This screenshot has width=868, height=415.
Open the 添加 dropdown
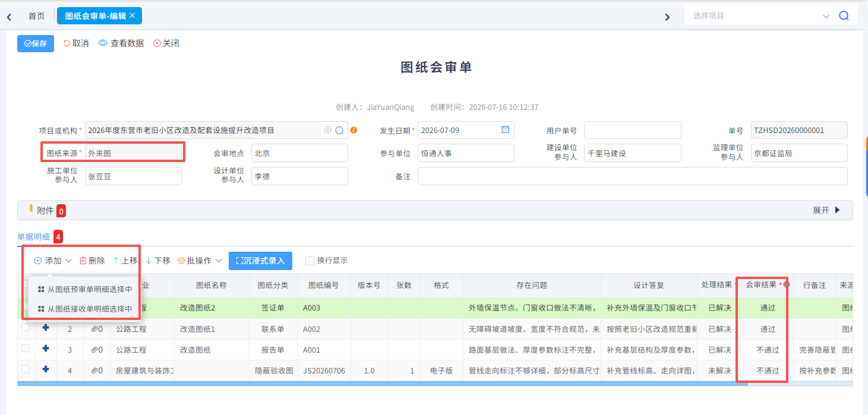click(53, 261)
